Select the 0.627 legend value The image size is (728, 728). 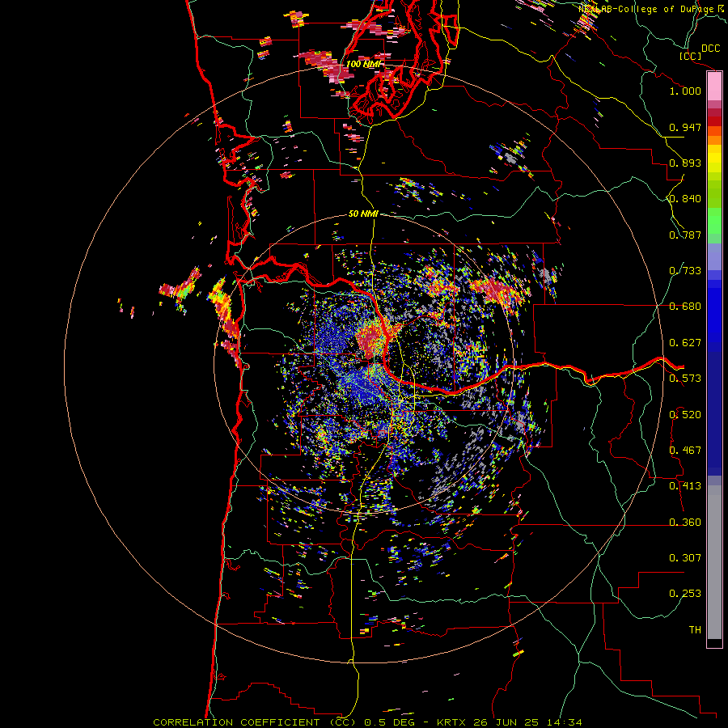(685, 343)
